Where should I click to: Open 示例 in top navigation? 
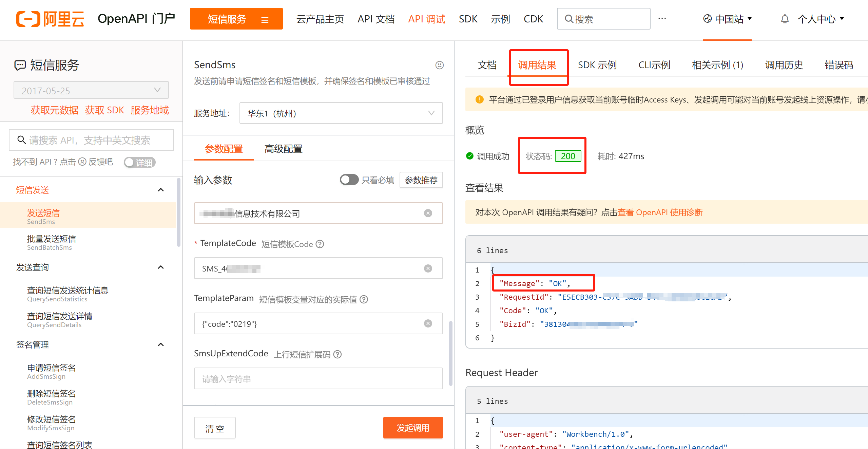pyautogui.click(x=500, y=19)
